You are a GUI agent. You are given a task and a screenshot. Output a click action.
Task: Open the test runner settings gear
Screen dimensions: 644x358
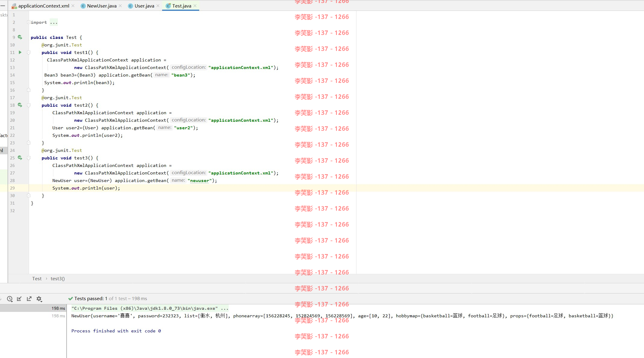click(x=39, y=299)
